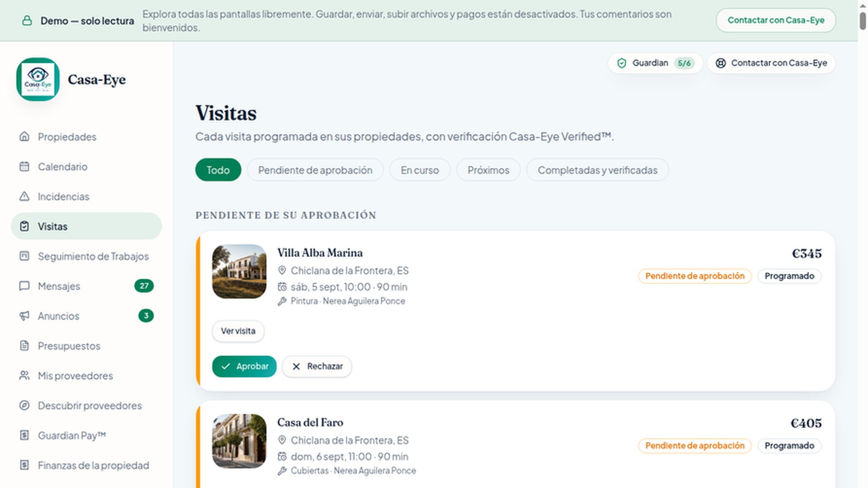Open Villa Alba Marina property thumbnail
Image resolution: width=868 pixels, height=488 pixels.
click(x=239, y=271)
